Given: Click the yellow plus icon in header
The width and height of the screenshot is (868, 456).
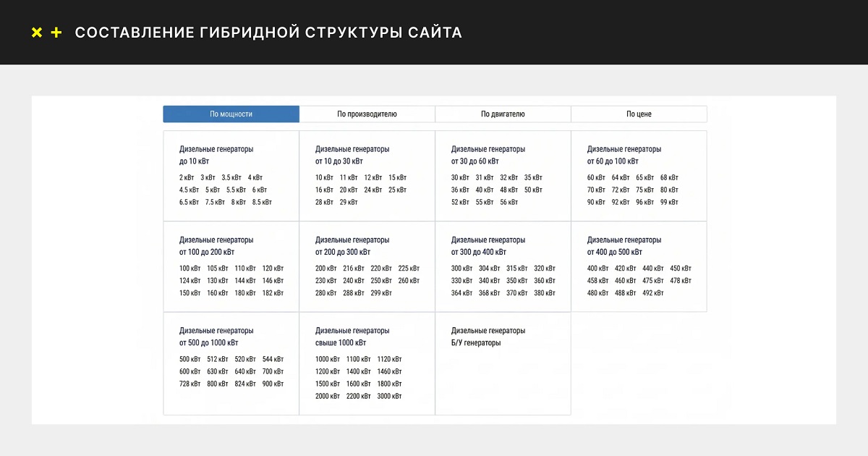Looking at the screenshot, I should [56, 33].
